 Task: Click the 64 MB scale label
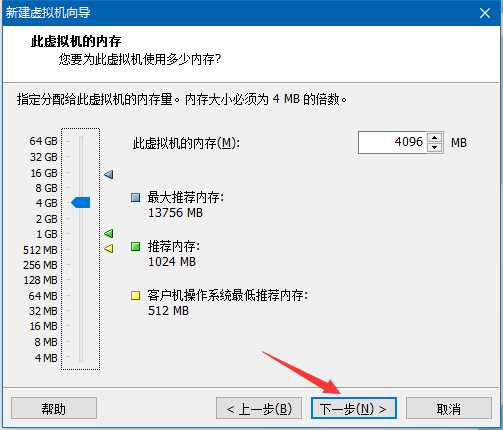click(x=43, y=296)
